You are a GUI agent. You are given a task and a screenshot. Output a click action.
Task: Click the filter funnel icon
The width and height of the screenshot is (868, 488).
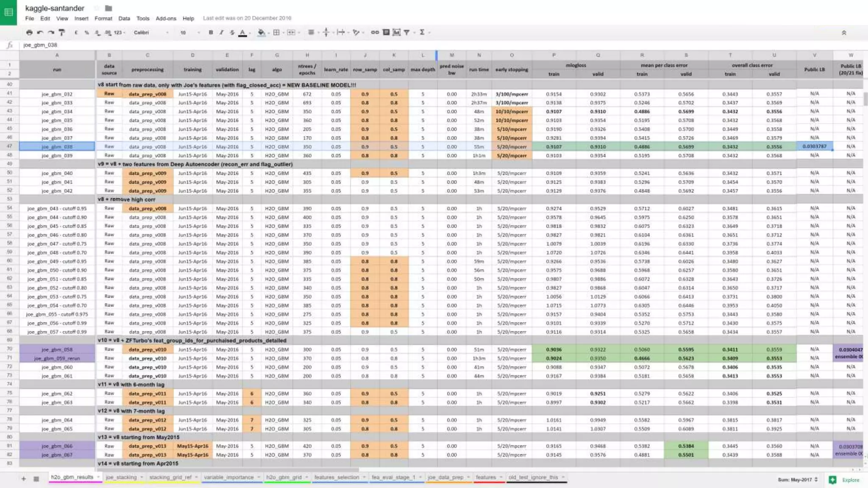point(406,32)
